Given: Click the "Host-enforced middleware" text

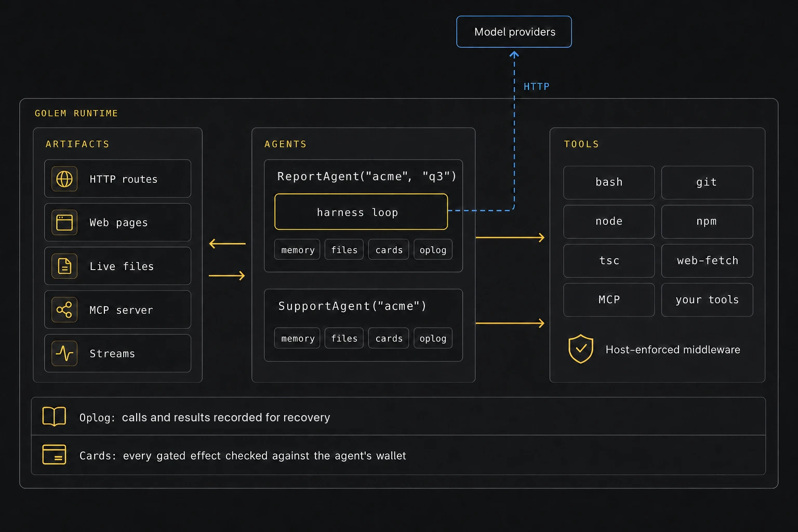Looking at the screenshot, I should click(673, 350).
